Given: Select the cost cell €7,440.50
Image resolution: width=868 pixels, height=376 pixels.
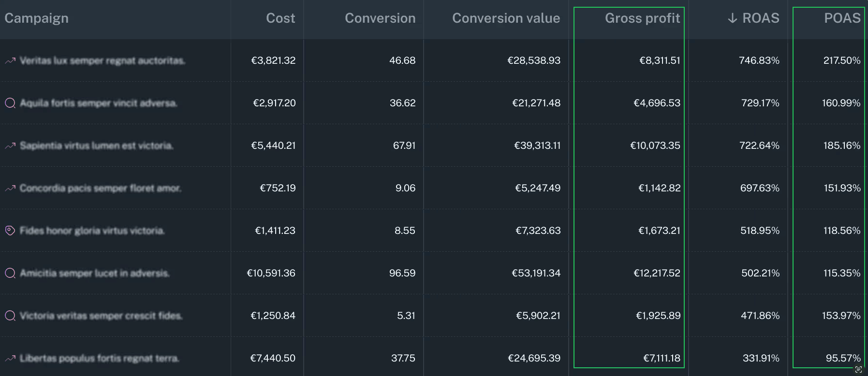Looking at the screenshot, I should [273, 358].
